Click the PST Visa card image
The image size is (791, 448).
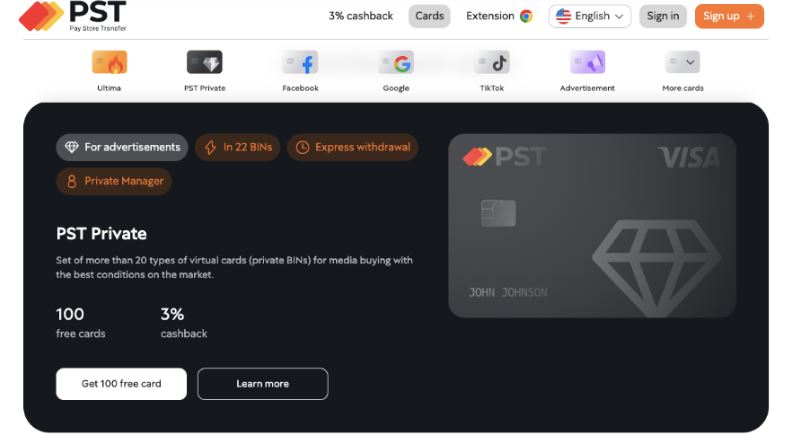pyautogui.click(x=592, y=226)
